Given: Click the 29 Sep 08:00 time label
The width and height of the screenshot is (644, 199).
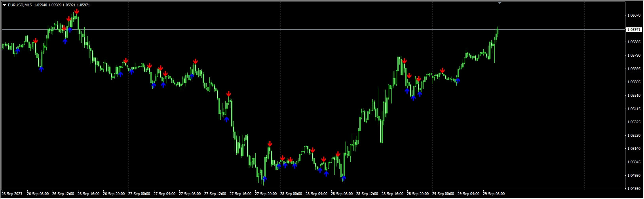Looking at the screenshot, I should pyautogui.click(x=494, y=194).
